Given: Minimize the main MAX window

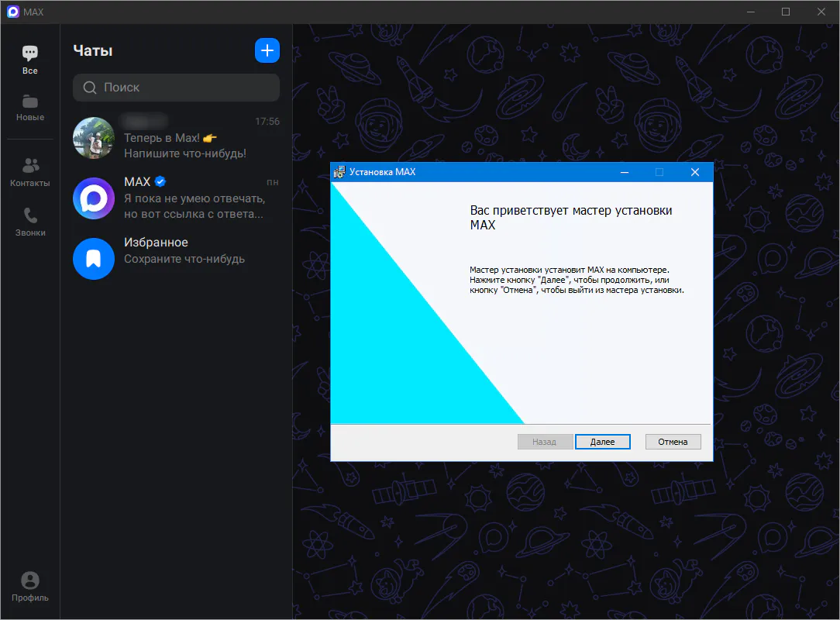Looking at the screenshot, I should (751, 12).
